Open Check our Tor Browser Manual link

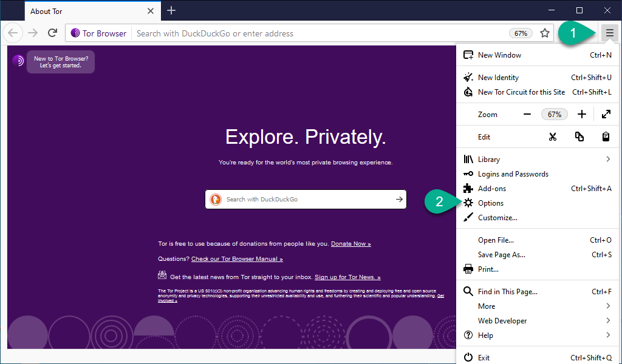[238, 259]
